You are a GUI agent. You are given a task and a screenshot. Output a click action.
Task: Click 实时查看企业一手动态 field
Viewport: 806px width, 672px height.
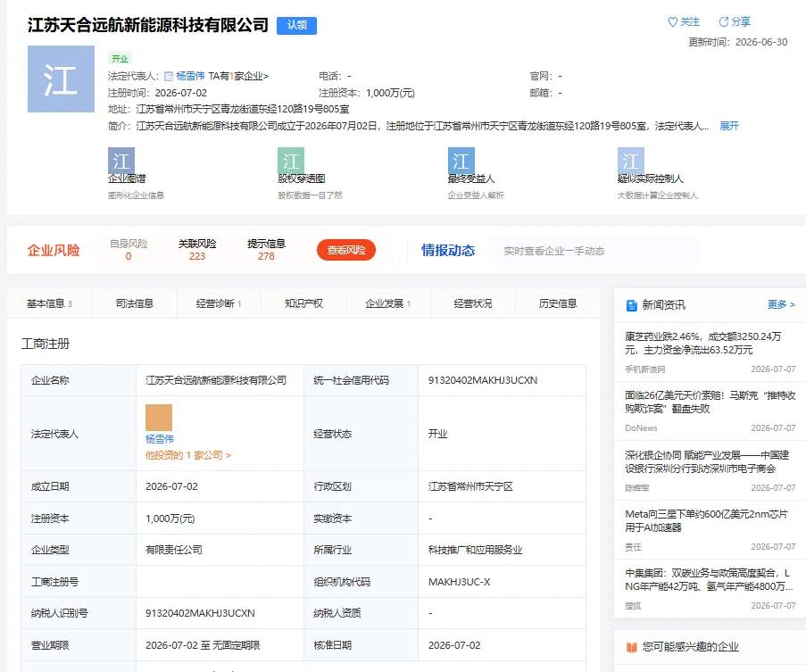pos(594,251)
